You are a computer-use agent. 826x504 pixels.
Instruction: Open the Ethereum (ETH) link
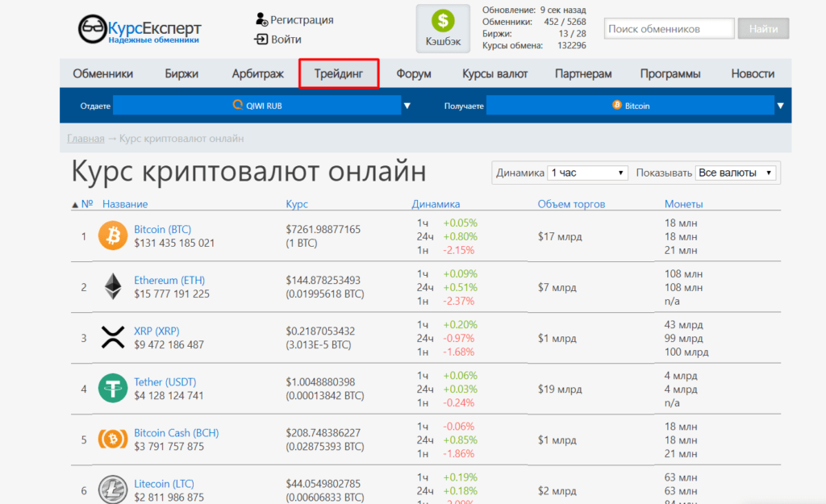pos(169,280)
